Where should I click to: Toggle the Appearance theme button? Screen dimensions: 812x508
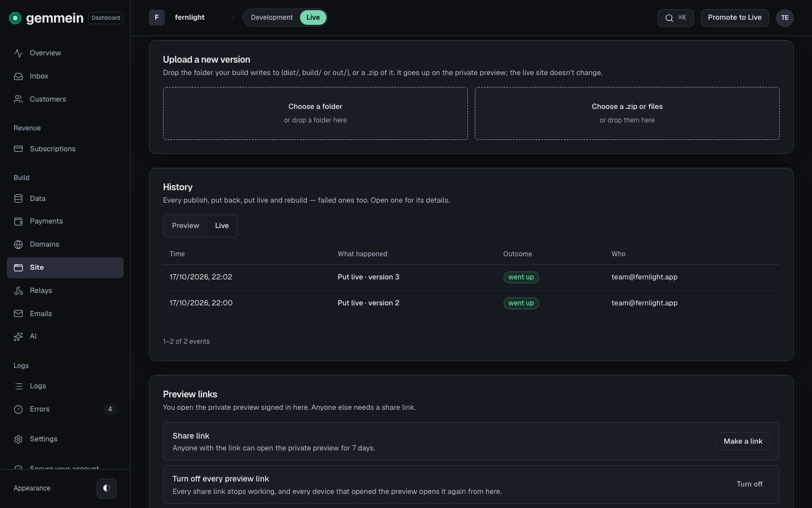pos(107,488)
